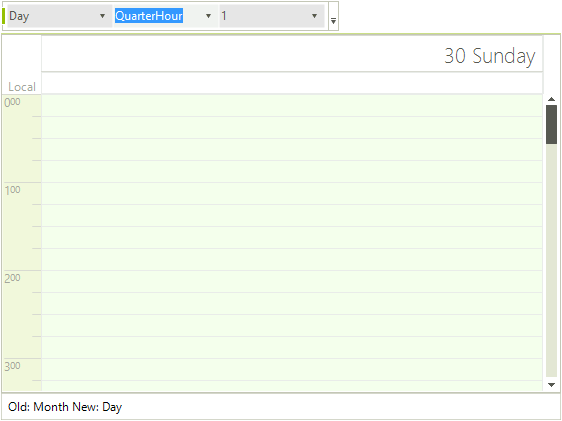
Task: Click the 200 hour label in ruler
Action: [12, 278]
